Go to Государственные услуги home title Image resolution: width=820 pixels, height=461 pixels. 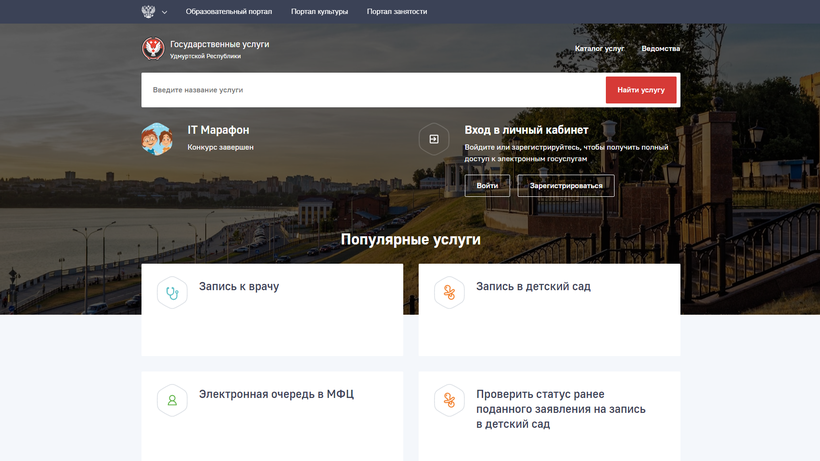point(219,44)
